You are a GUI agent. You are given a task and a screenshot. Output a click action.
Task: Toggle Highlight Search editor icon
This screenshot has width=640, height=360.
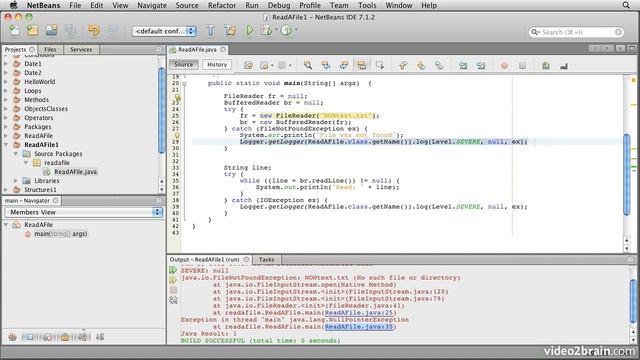click(362, 65)
